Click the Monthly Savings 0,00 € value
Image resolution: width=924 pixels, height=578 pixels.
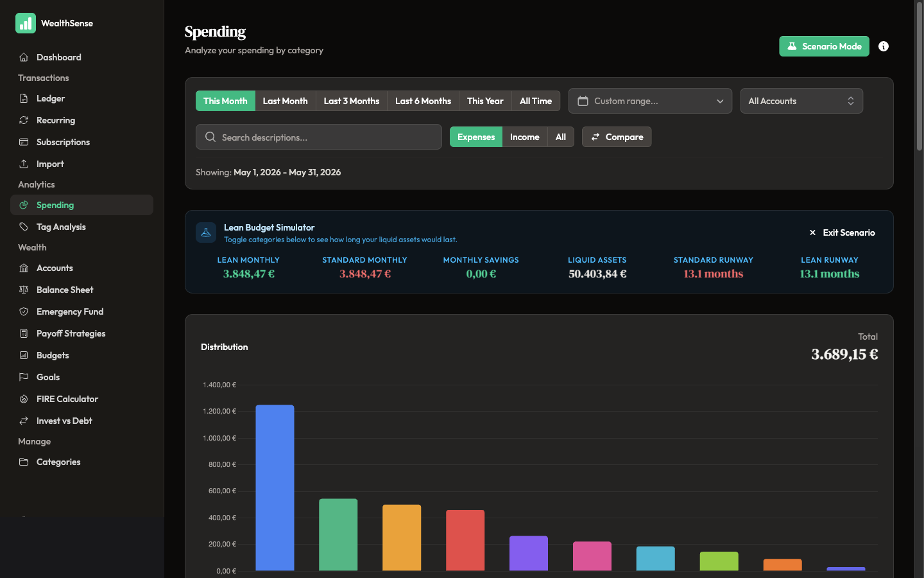[481, 274]
